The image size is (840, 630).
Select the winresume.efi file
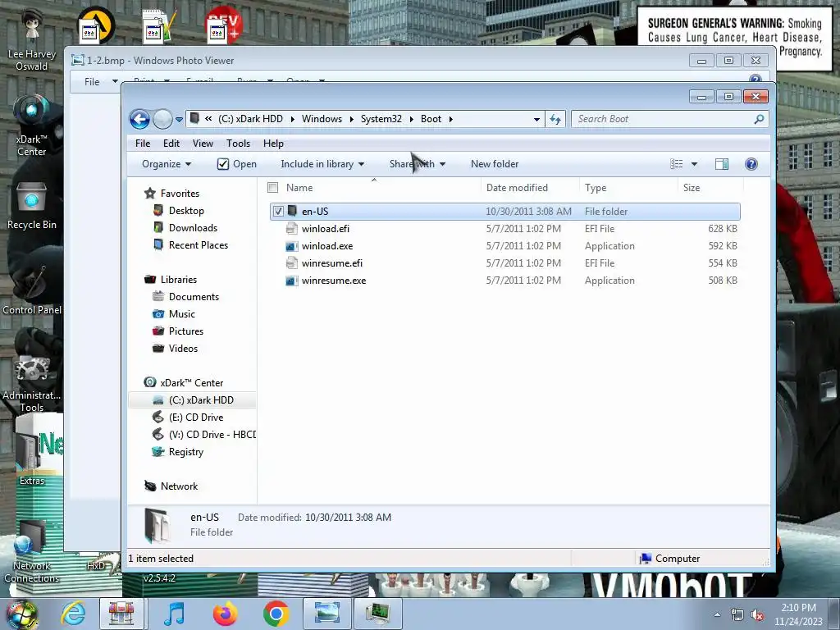click(332, 263)
